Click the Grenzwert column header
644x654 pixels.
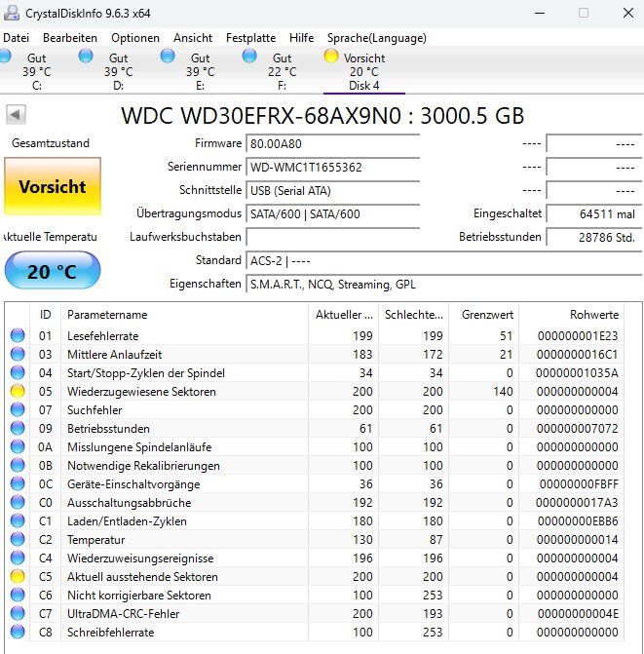(x=484, y=315)
